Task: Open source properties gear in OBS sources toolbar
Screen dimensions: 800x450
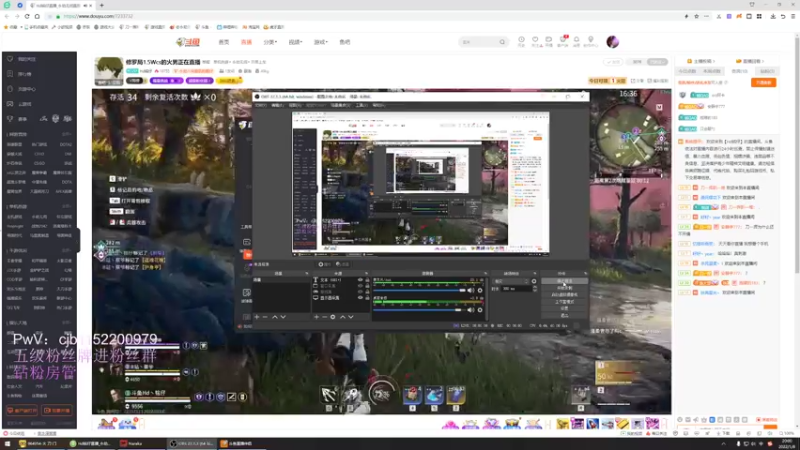Action: [333, 317]
